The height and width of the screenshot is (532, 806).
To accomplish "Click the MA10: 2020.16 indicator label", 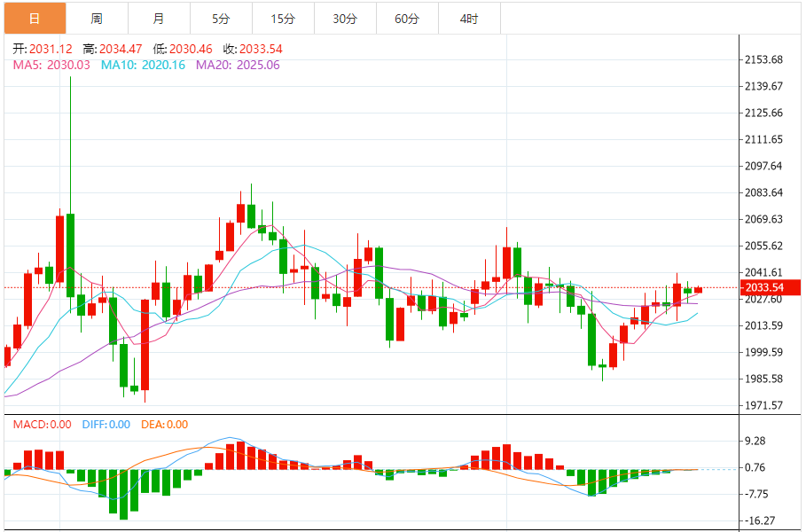I will (x=143, y=66).
